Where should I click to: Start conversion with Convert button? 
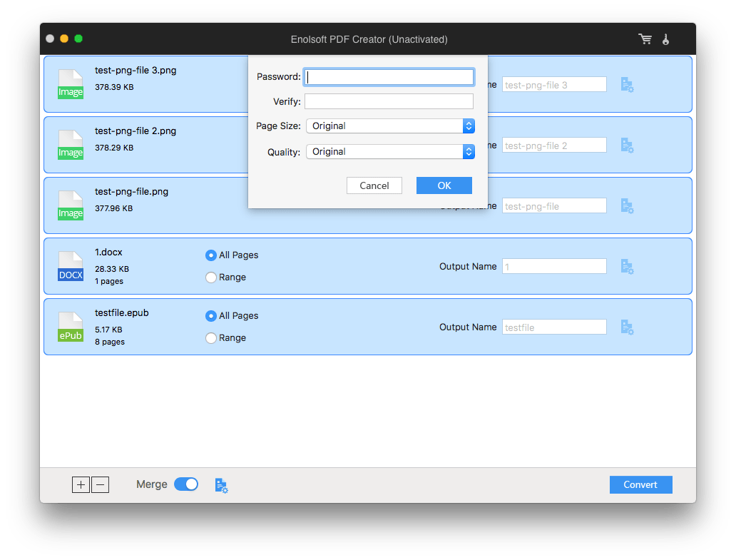(640, 484)
